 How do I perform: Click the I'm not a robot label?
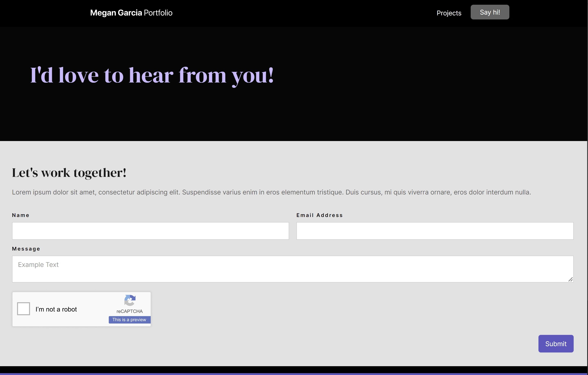tap(56, 309)
